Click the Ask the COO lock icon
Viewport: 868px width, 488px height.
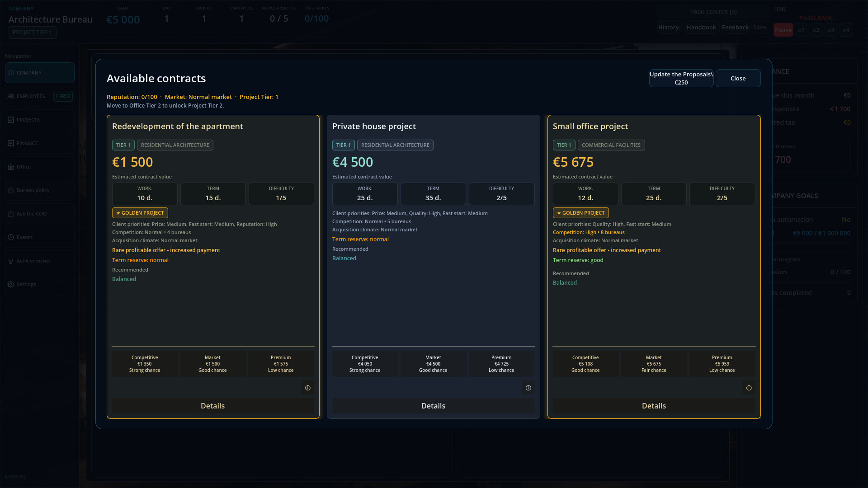tap(11, 213)
